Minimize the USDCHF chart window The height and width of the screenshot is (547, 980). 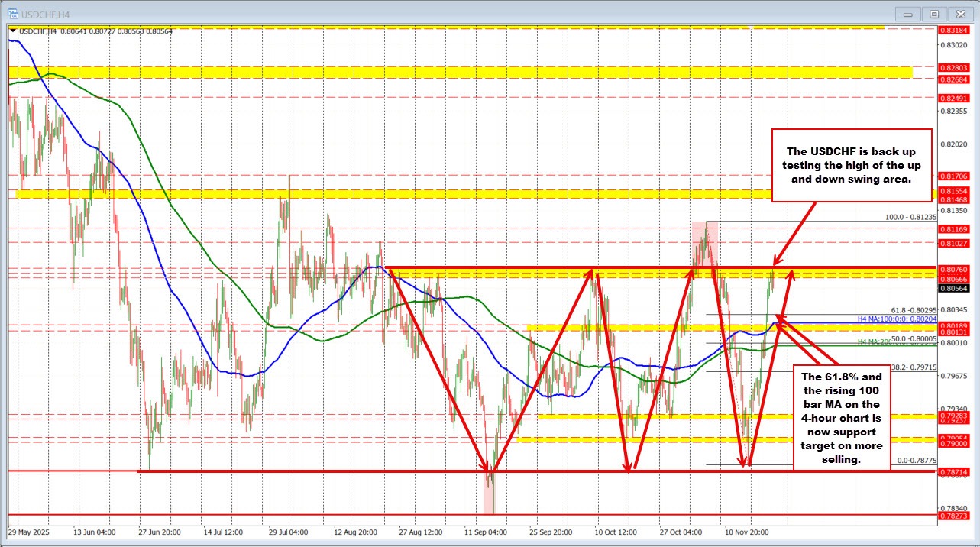coord(907,13)
